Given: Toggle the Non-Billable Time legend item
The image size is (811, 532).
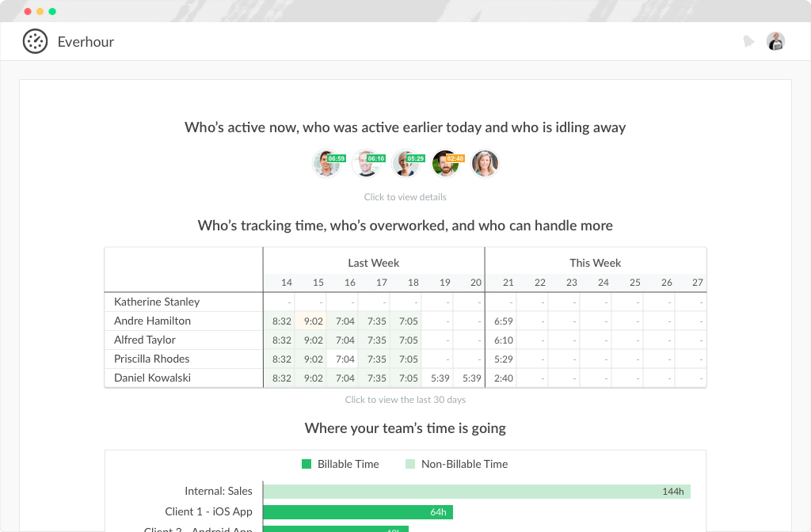Looking at the screenshot, I should 456,464.
